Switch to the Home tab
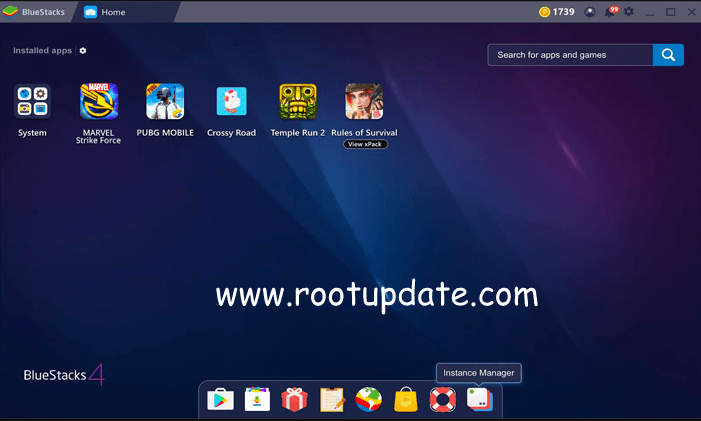Viewport: 701px width, 421px height. pyautogui.click(x=105, y=12)
